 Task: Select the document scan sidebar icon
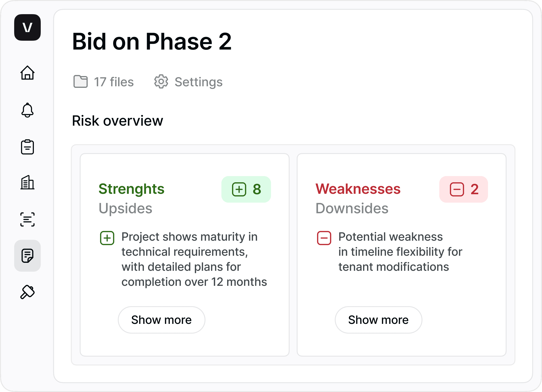pyautogui.click(x=27, y=219)
